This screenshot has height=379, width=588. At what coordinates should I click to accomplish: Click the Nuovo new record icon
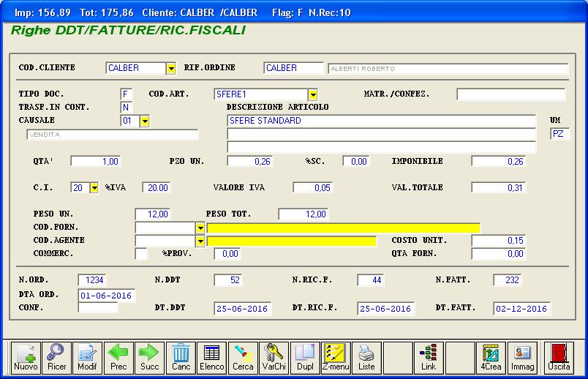pos(26,358)
